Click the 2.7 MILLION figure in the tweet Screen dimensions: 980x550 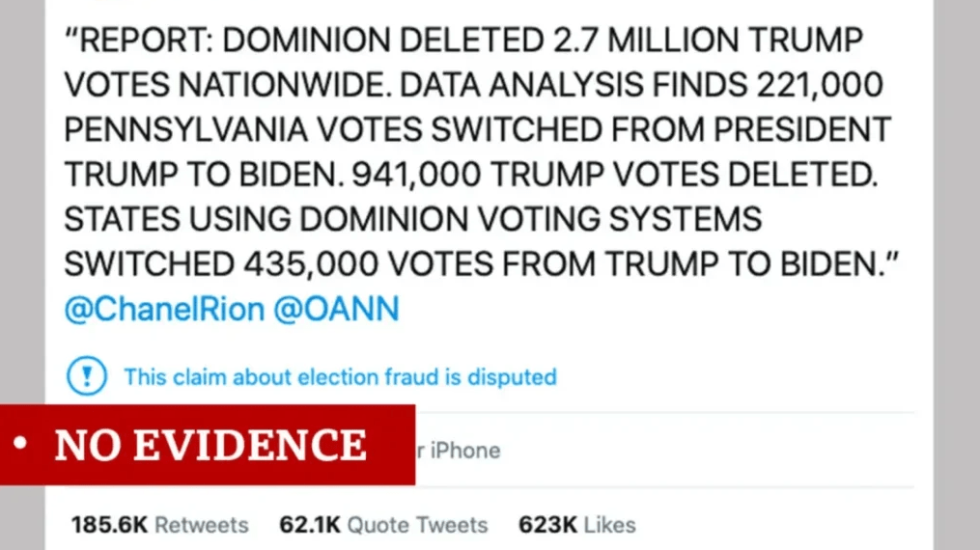pyautogui.click(x=645, y=41)
